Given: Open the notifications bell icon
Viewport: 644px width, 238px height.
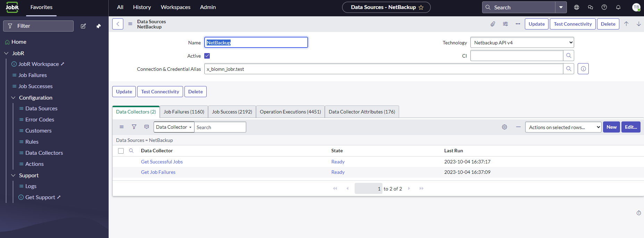Looking at the screenshot, I should click(618, 7).
